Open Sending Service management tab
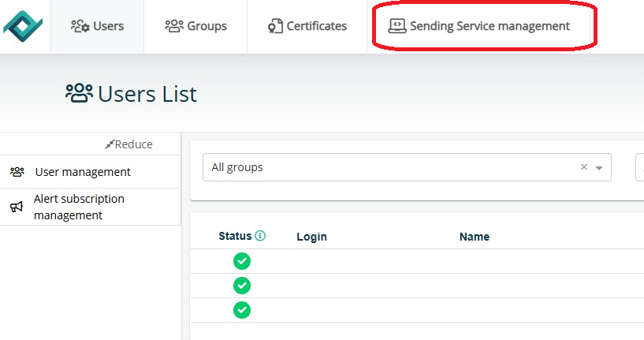Screen dimensions: 644x340 (x=479, y=26)
